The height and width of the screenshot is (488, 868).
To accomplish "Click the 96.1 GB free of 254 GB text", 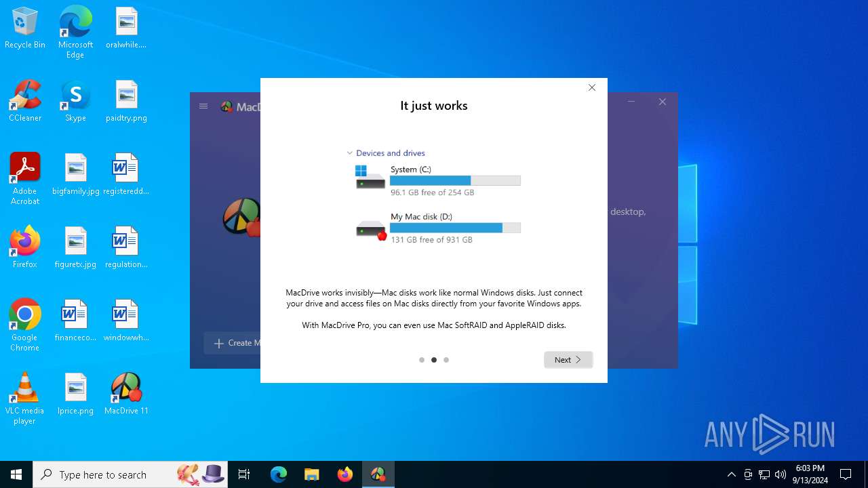I will (x=432, y=192).
